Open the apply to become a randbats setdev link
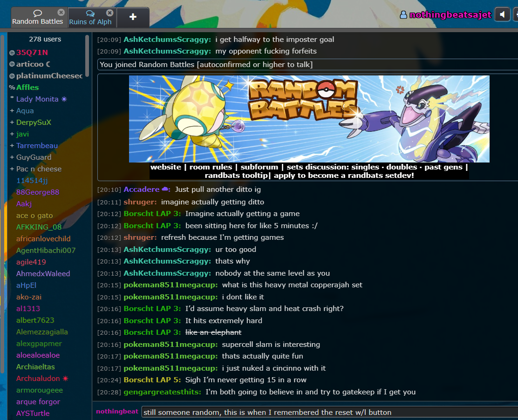The image size is (518, 420). [x=344, y=176]
